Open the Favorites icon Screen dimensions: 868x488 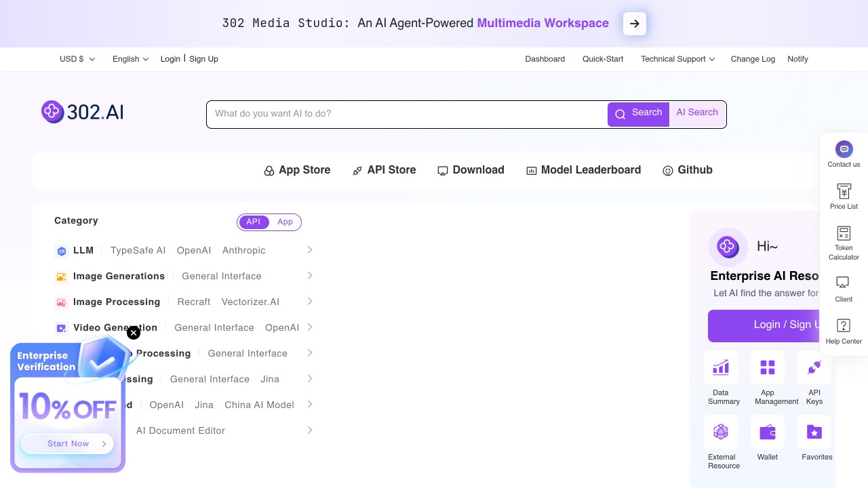click(814, 432)
